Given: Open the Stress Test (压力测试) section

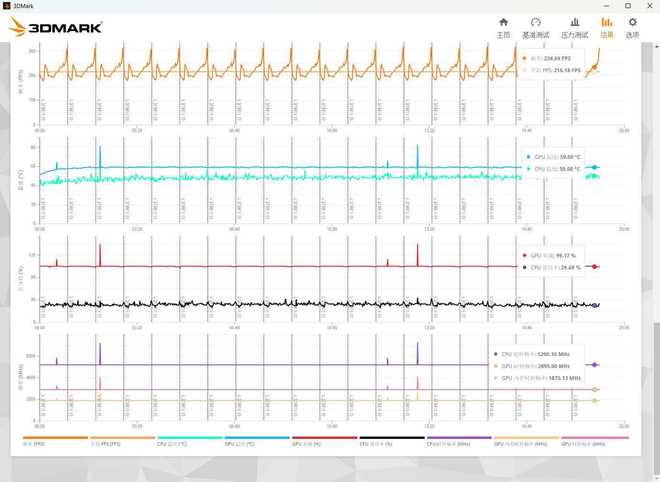Looking at the screenshot, I should 574,27.
